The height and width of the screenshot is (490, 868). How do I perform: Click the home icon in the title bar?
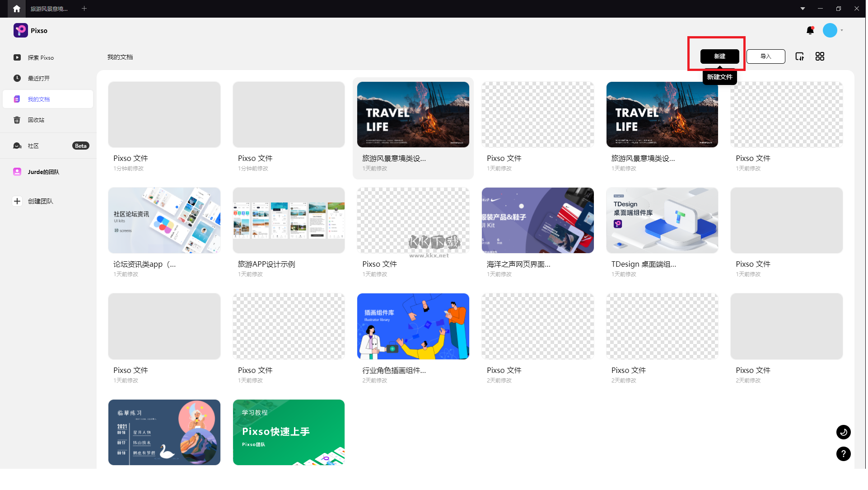tap(17, 9)
